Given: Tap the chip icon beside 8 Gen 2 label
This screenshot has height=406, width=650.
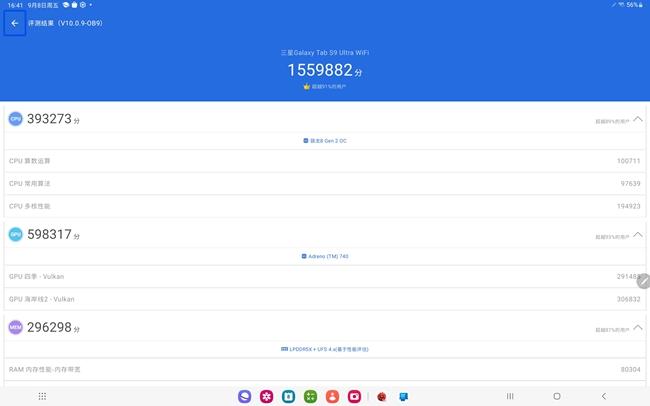Looking at the screenshot, I should point(306,141).
